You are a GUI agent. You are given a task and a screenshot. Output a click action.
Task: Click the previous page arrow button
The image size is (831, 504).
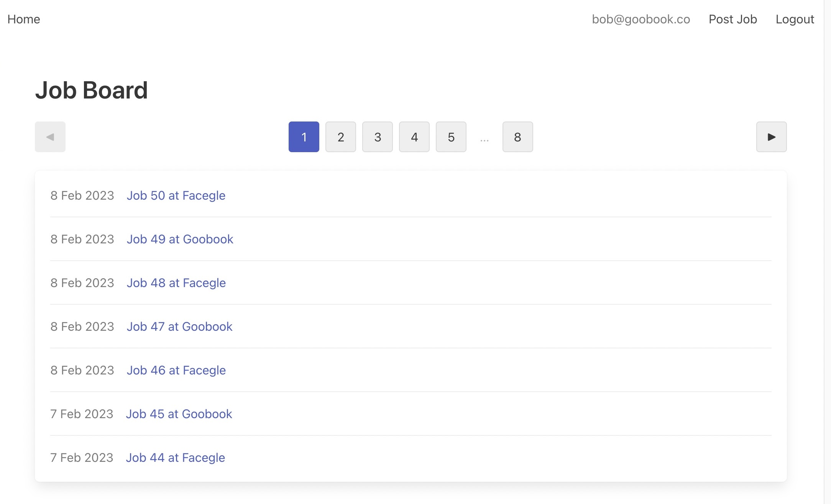coord(50,137)
